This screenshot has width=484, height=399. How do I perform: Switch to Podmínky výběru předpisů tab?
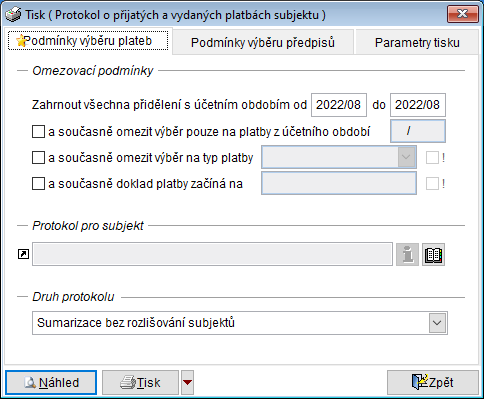pos(263,42)
